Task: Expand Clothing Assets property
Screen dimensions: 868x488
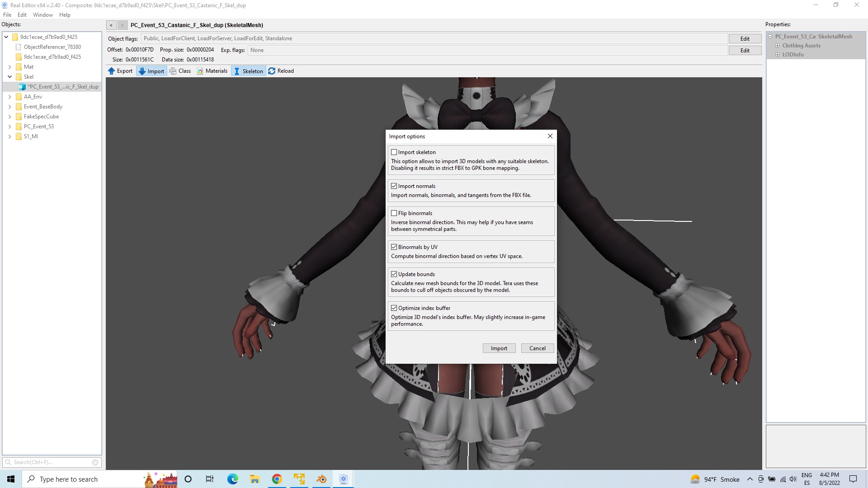Action: point(778,46)
